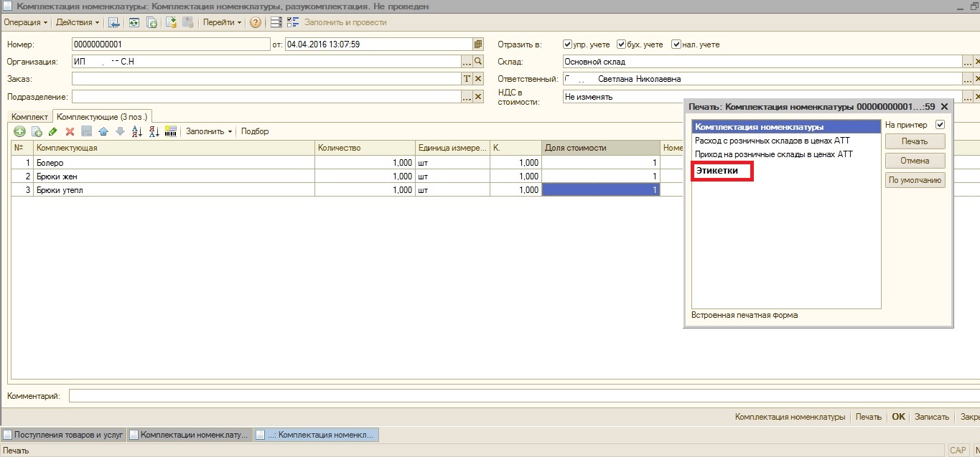The image size is (980, 457).
Task: Uncheck the На принтер checkbox
Action: click(x=940, y=125)
